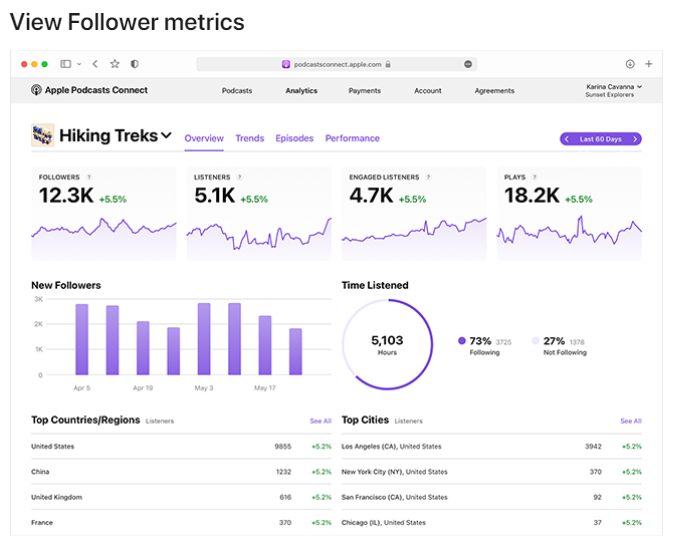This screenshot has height=549, width=674.
Task: Open the downloads icon in Safari toolbar
Action: point(630,64)
